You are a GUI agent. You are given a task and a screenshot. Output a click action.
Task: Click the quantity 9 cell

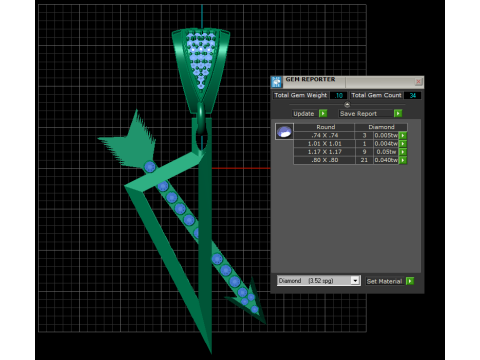pyautogui.click(x=364, y=152)
